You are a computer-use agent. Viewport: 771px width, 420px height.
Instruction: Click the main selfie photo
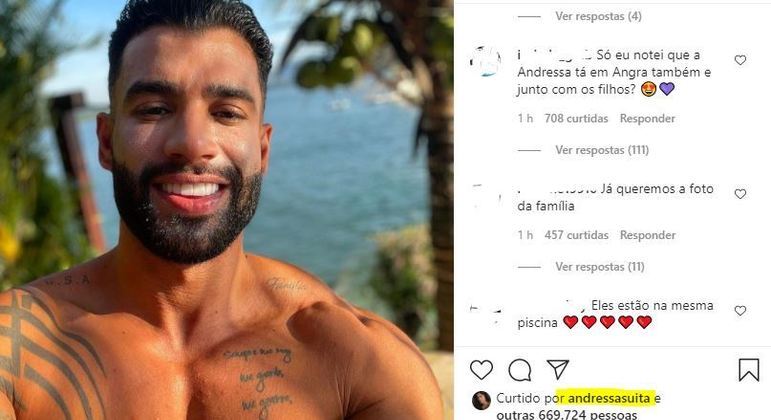pyautogui.click(x=226, y=210)
